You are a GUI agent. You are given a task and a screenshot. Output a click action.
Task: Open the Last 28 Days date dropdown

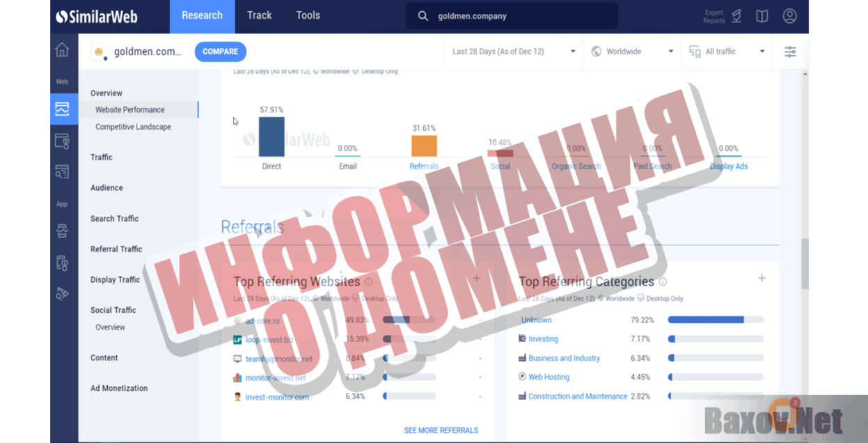(x=514, y=52)
